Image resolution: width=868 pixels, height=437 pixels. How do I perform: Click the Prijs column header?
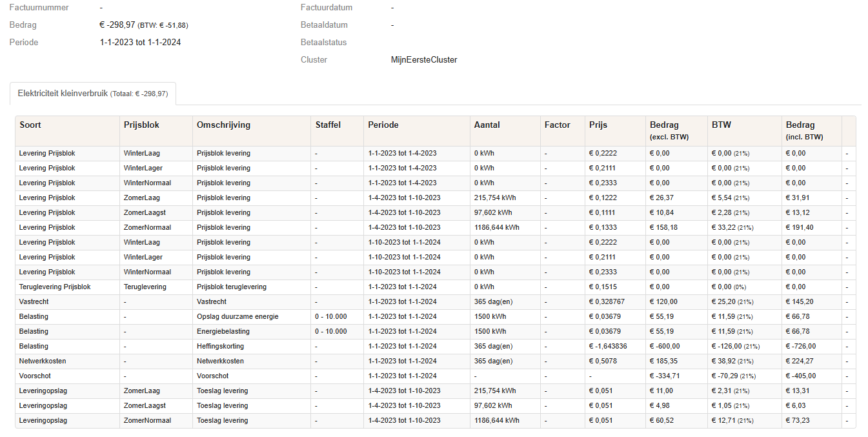(598, 125)
